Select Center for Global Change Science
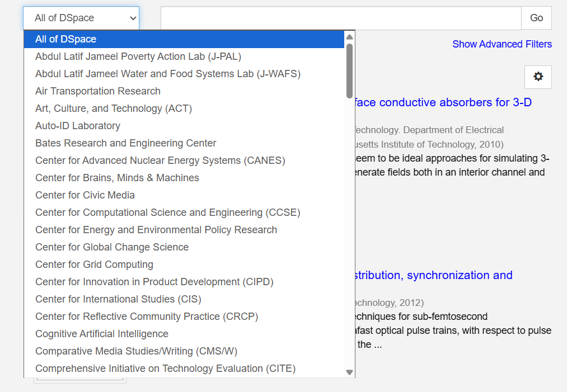The height and width of the screenshot is (392, 567). (x=112, y=247)
